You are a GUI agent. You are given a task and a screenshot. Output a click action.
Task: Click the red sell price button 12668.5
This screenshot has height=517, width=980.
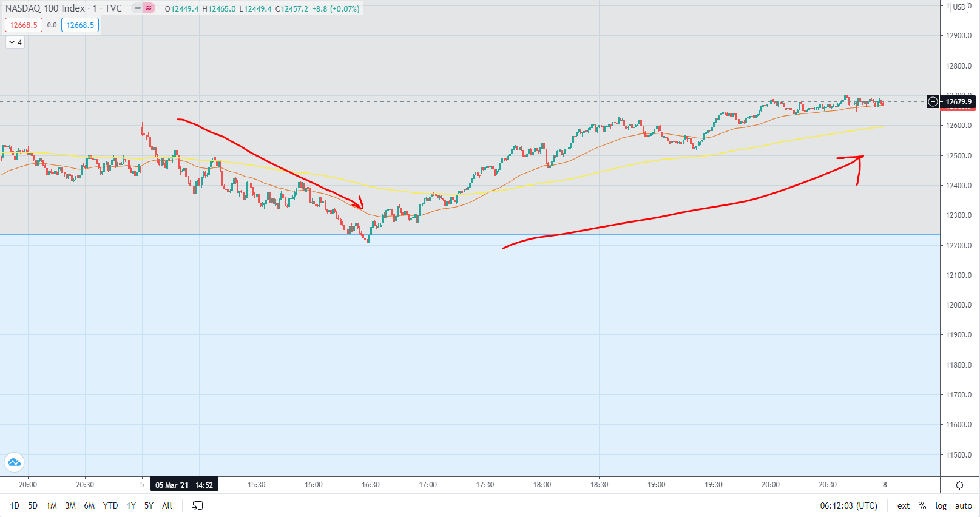[24, 25]
